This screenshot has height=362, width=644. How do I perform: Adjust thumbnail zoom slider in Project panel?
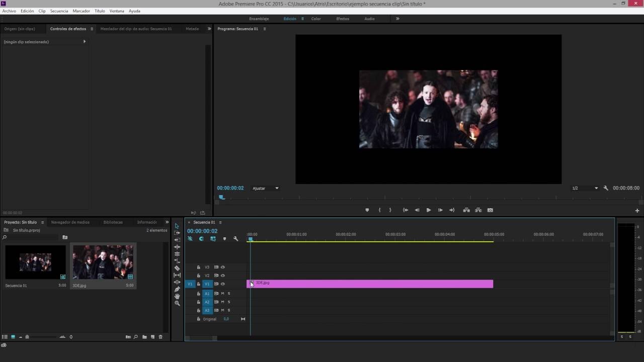click(x=27, y=337)
